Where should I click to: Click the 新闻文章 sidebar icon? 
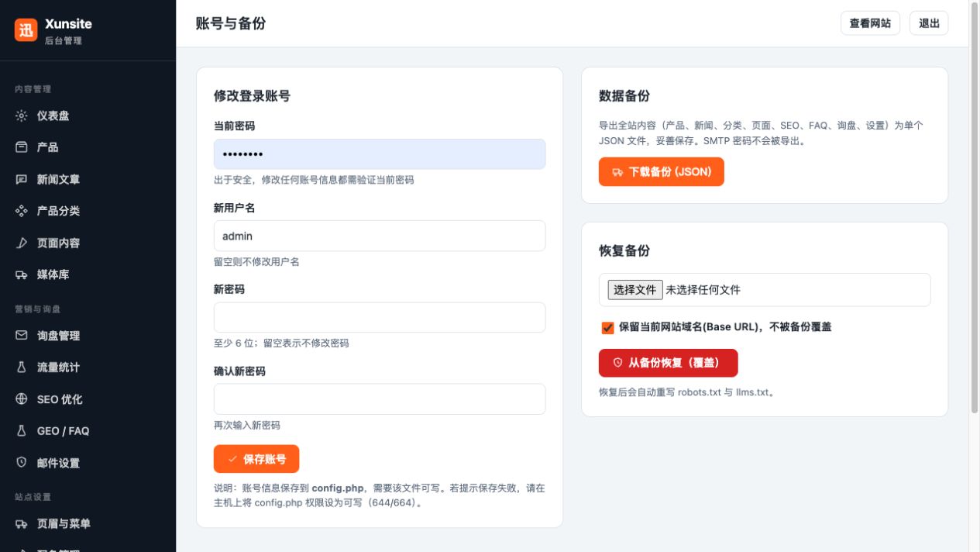click(x=22, y=179)
